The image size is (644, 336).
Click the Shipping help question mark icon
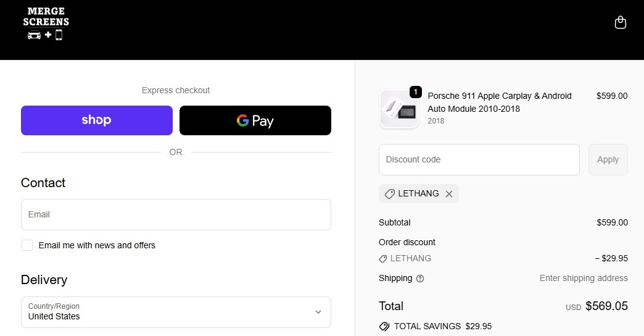point(419,279)
